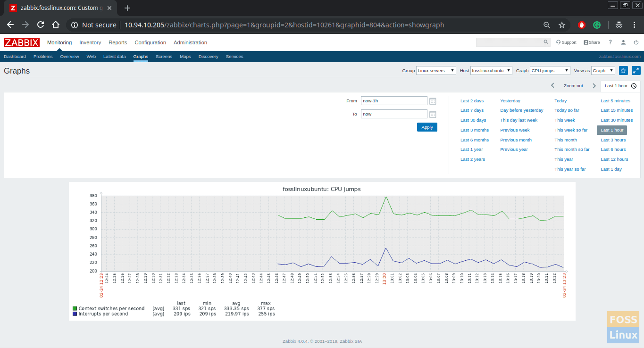Click red stop-hand extension icon
This screenshot has width=644, height=348.
[582, 25]
